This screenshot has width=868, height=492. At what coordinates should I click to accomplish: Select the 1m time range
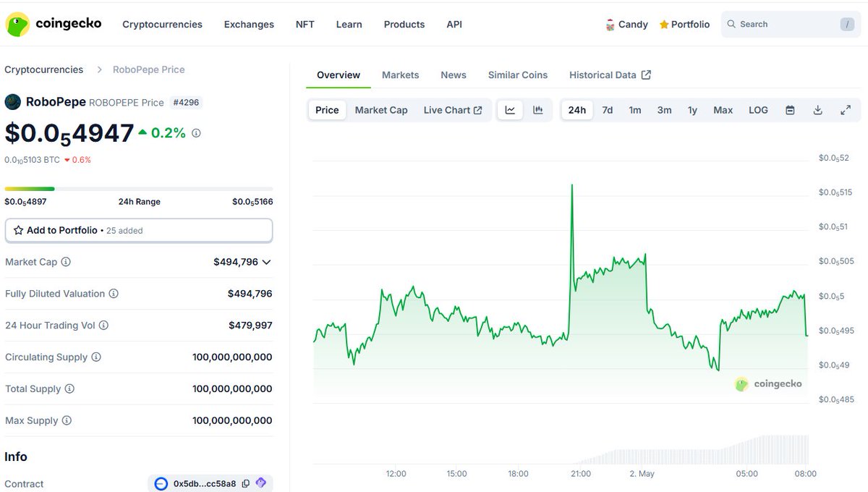pos(635,110)
